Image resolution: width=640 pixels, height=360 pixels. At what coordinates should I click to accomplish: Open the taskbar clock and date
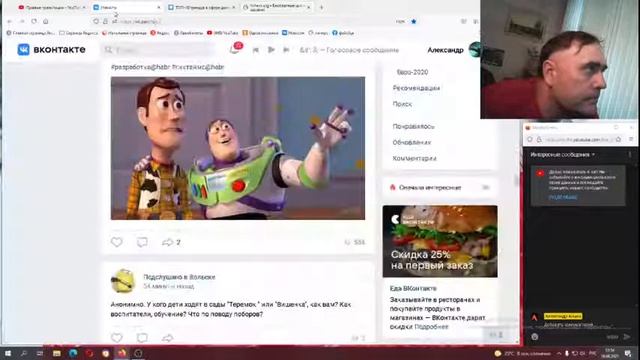610,353
